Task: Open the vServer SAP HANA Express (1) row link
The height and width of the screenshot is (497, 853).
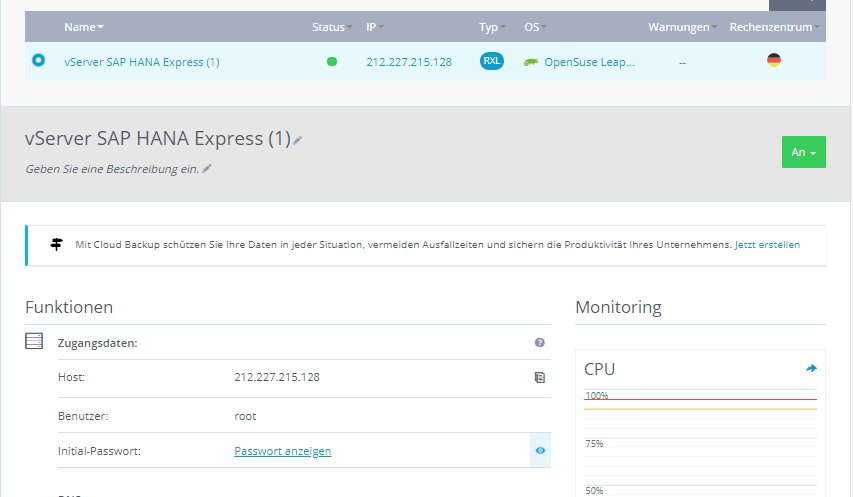Action: point(141,62)
